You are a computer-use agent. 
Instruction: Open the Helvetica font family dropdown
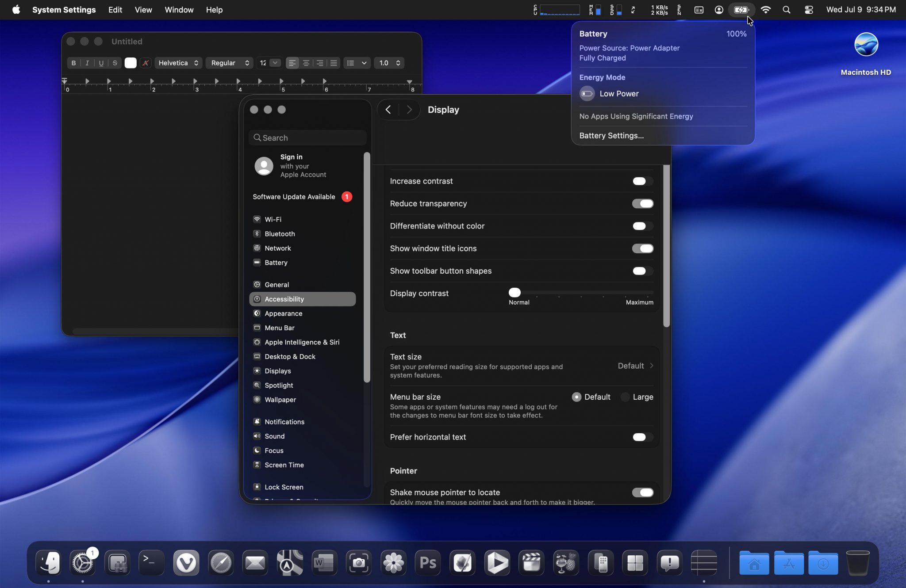click(x=178, y=63)
